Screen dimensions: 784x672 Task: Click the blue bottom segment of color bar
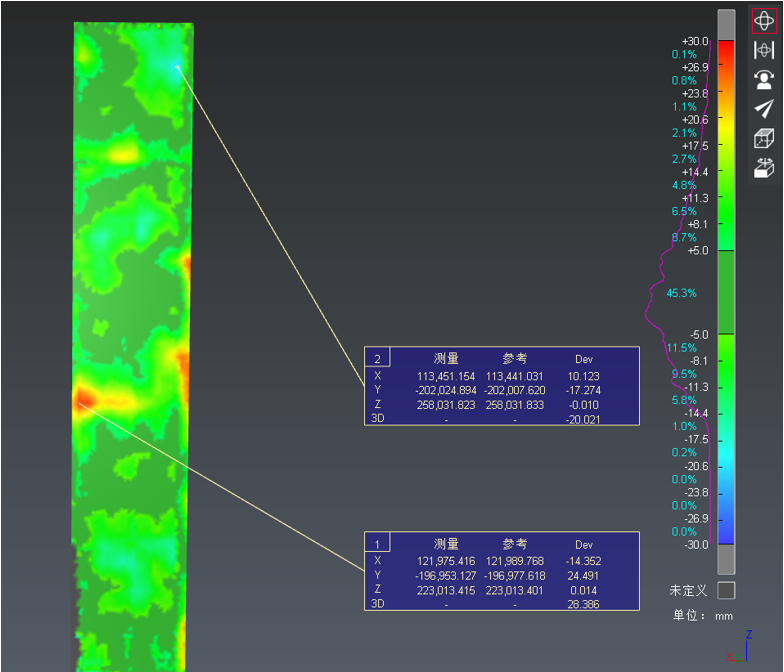tap(726, 530)
